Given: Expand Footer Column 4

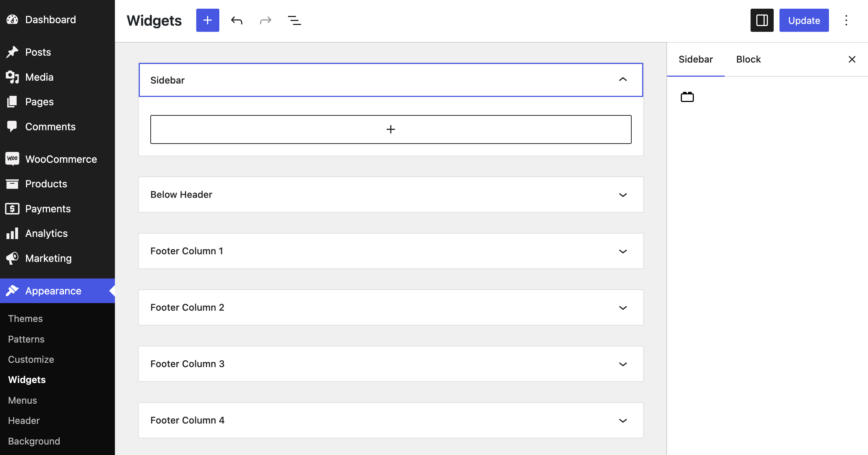Looking at the screenshot, I should tap(623, 420).
